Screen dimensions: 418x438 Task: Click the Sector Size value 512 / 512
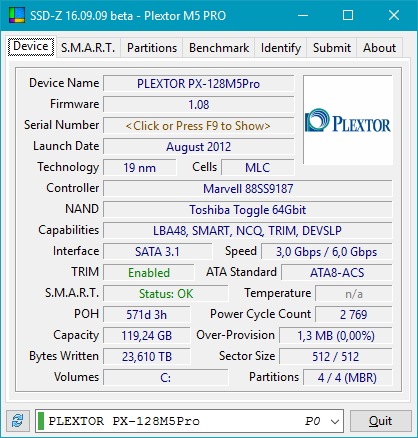[336, 357]
